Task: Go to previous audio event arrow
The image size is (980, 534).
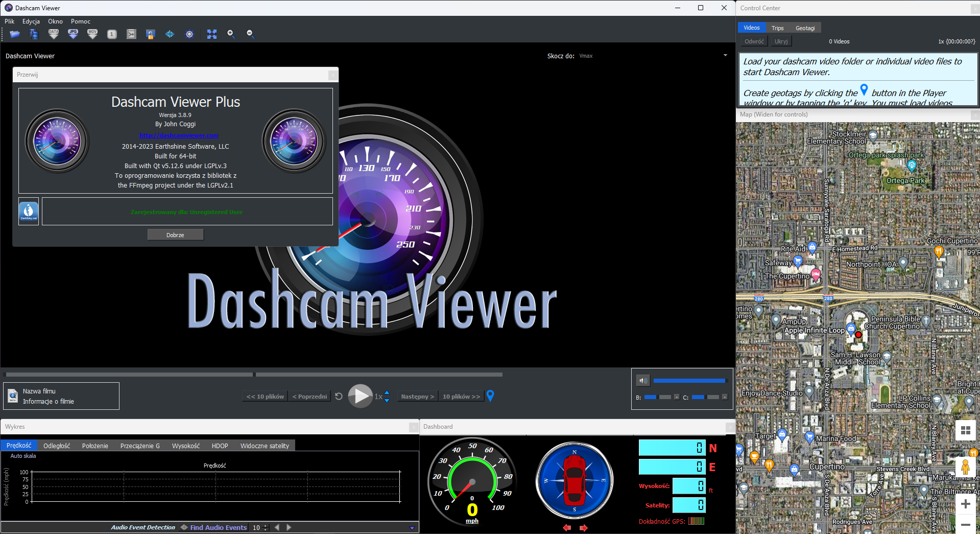Action: coord(277,527)
